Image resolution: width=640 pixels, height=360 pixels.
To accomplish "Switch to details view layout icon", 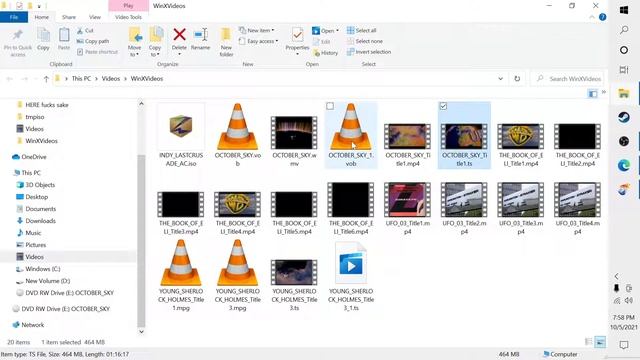I will pyautogui.click(x=588, y=342).
